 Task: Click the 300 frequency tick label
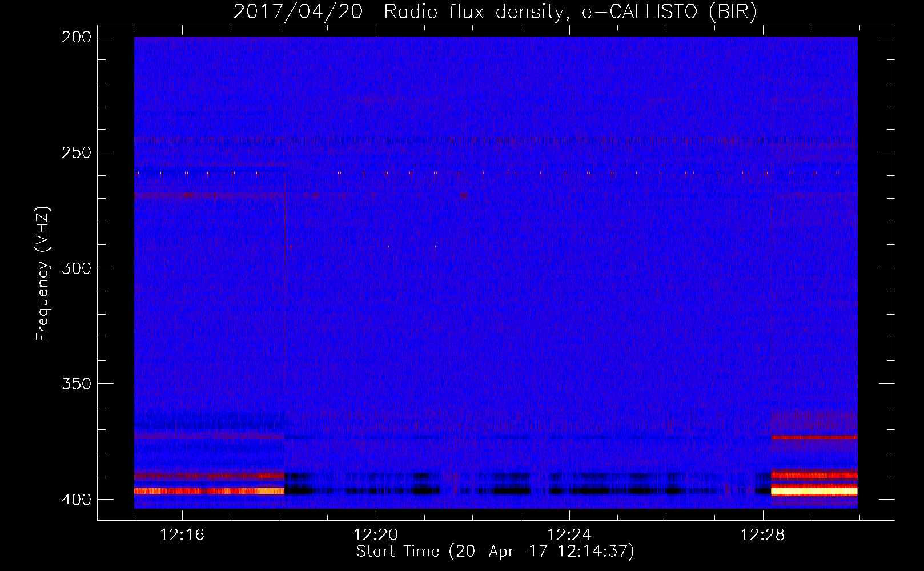pos(77,268)
